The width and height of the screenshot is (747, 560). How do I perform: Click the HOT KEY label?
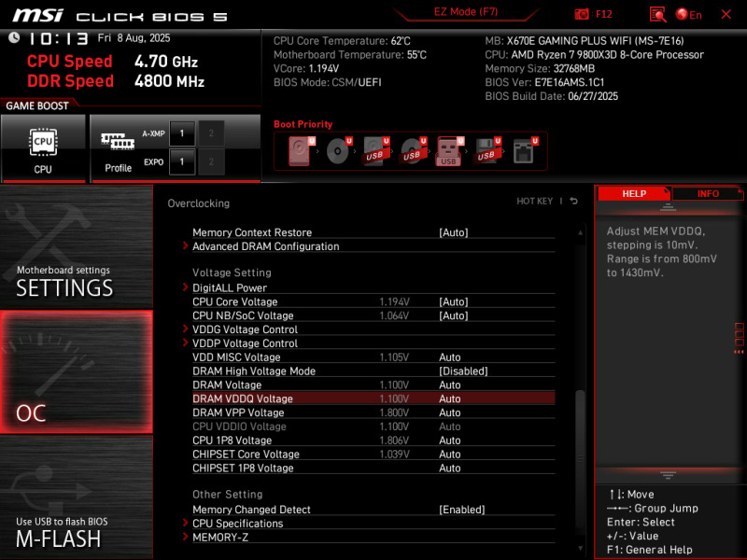pos(534,201)
